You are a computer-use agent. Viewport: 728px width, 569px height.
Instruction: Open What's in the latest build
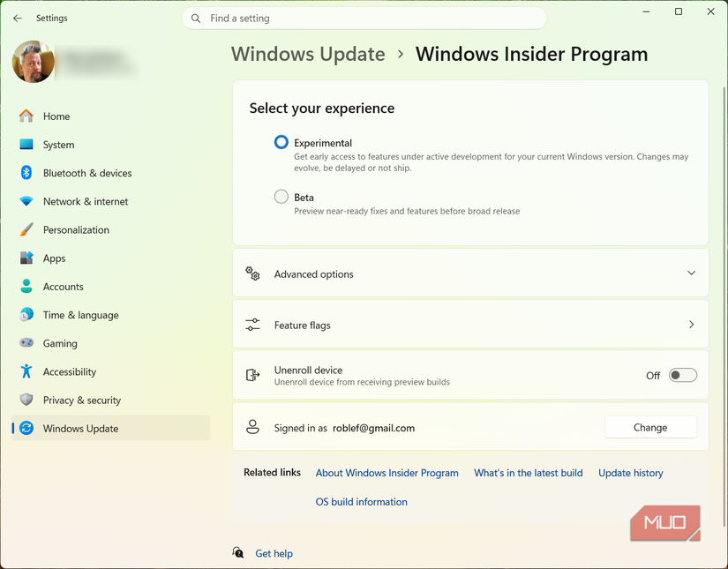point(528,473)
